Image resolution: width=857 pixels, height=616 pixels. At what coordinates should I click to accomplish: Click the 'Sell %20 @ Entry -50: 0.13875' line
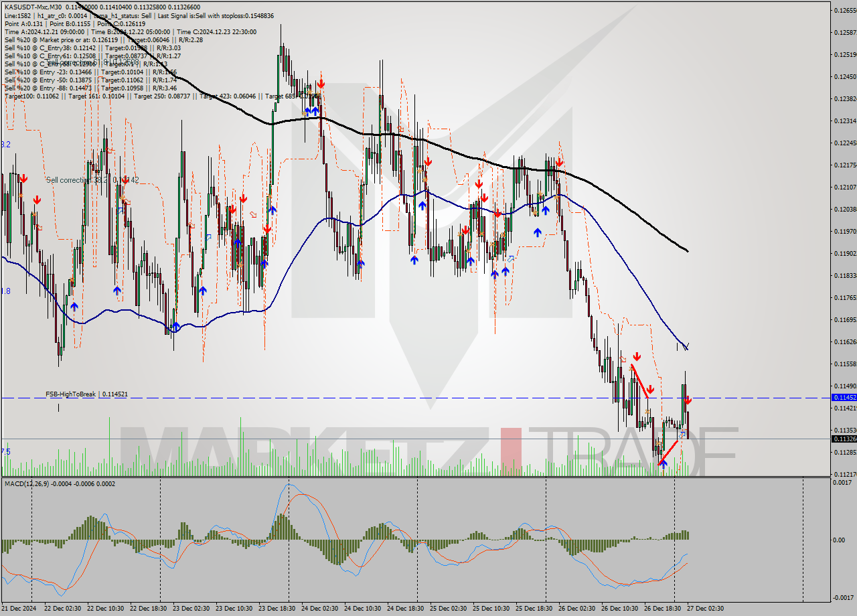point(91,80)
